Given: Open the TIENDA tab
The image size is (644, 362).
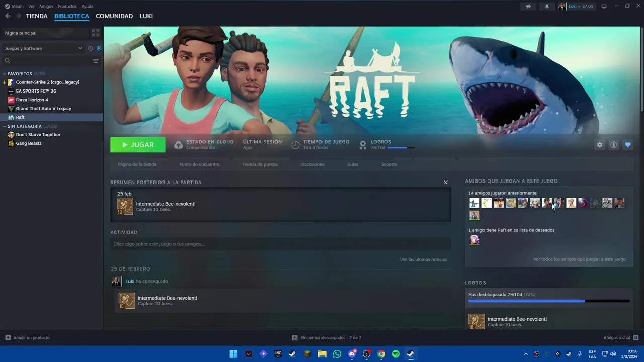Looking at the screenshot, I should [37, 16].
